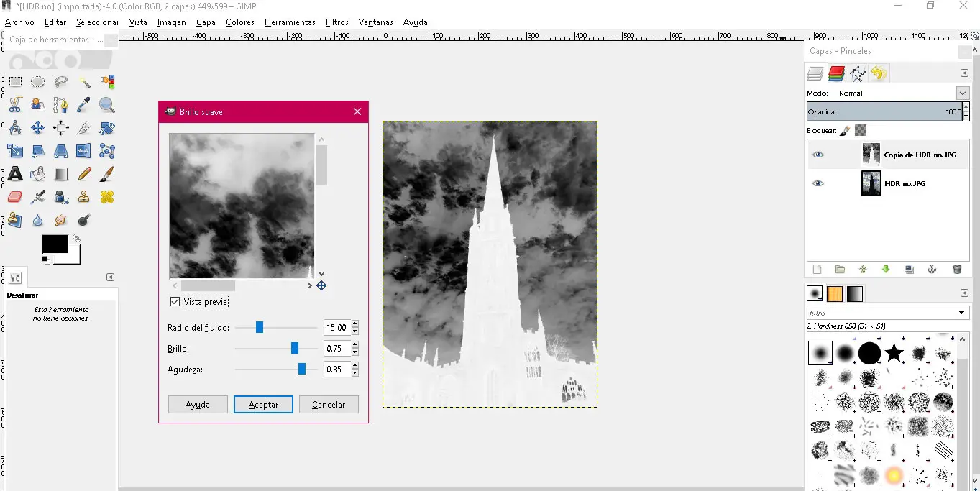Select the Bucket Fill tool
Viewport: 980px width, 491px height.
click(38, 174)
